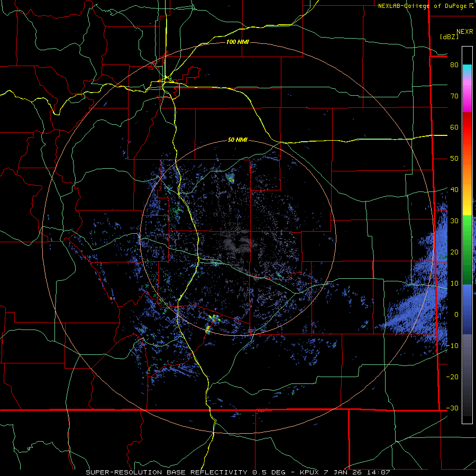Click the 50 value on the dBZ scale
The height and width of the screenshot is (476, 476).
pos(454,159)
